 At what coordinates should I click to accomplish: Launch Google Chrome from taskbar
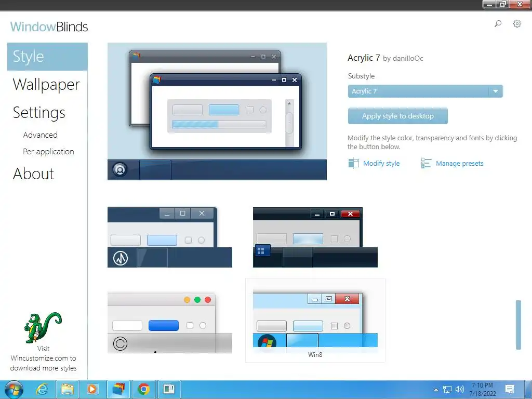point(143,389)
